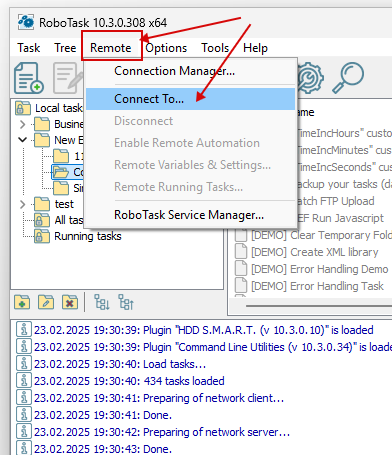
Task: Click the 19:30:43 Done. log line
Action: 103,449
